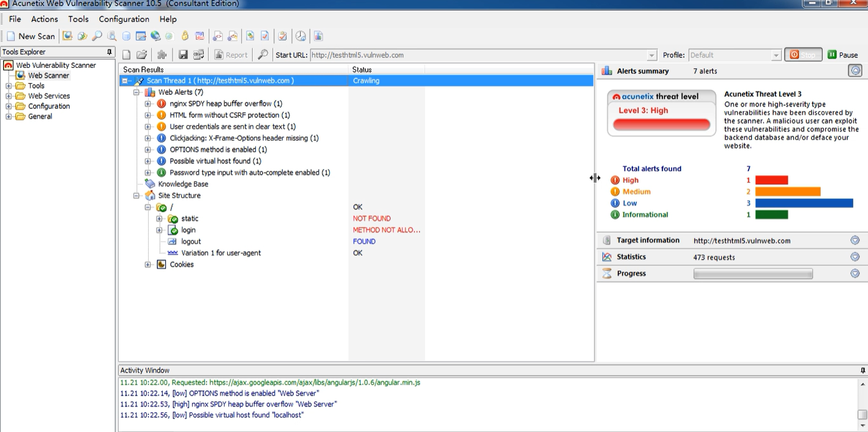Expand the Web Services folder

point(9,96)
